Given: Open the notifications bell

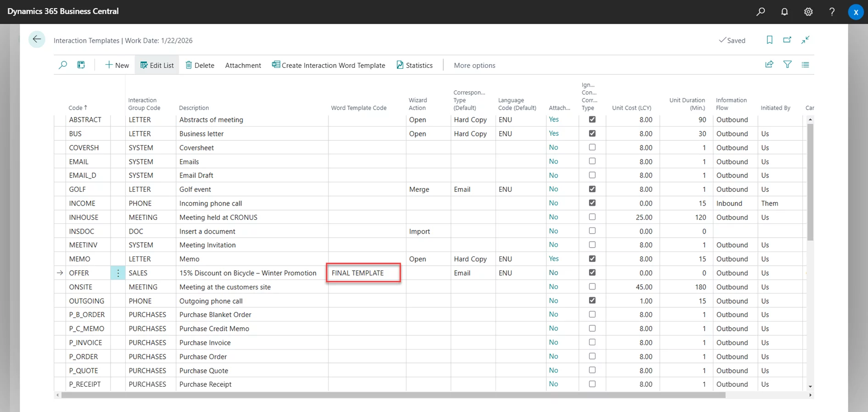Looking at the screenshot, I should tap(785, 12).
